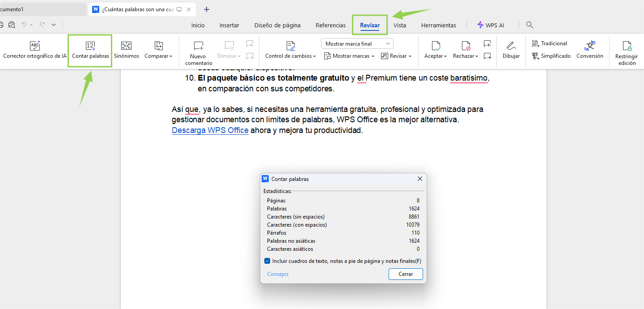
Task: Click the Contar palabras ribbon icon
Action: coord(90,46)
